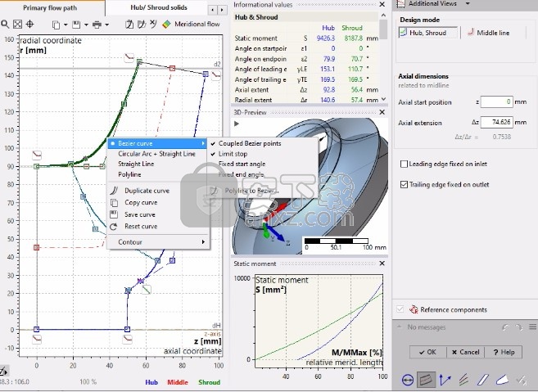Open the save icon dropdown arrow
Screen dimensions: 538x392
point(86,25)
